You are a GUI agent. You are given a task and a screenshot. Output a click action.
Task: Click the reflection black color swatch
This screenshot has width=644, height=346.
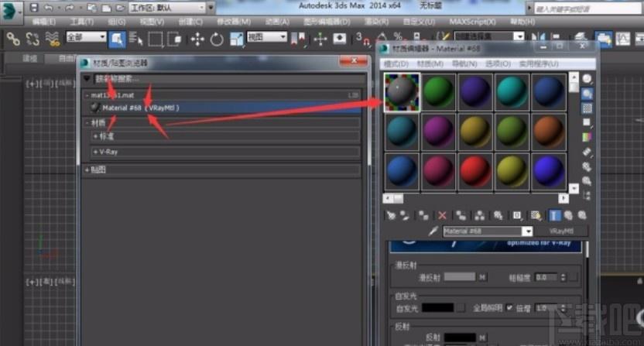(460, 337)
